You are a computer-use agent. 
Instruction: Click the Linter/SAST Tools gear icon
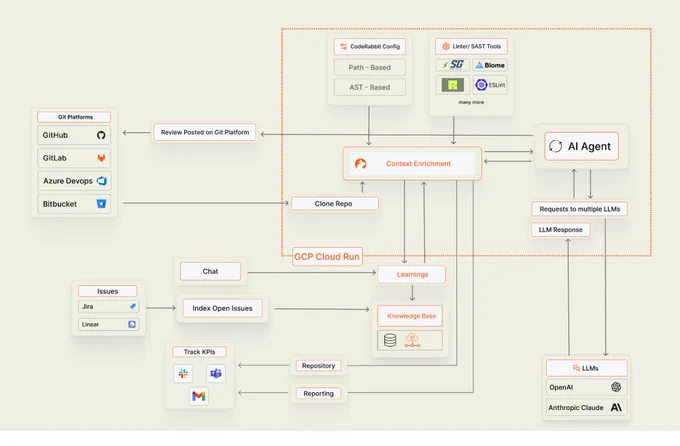[445, 46]
